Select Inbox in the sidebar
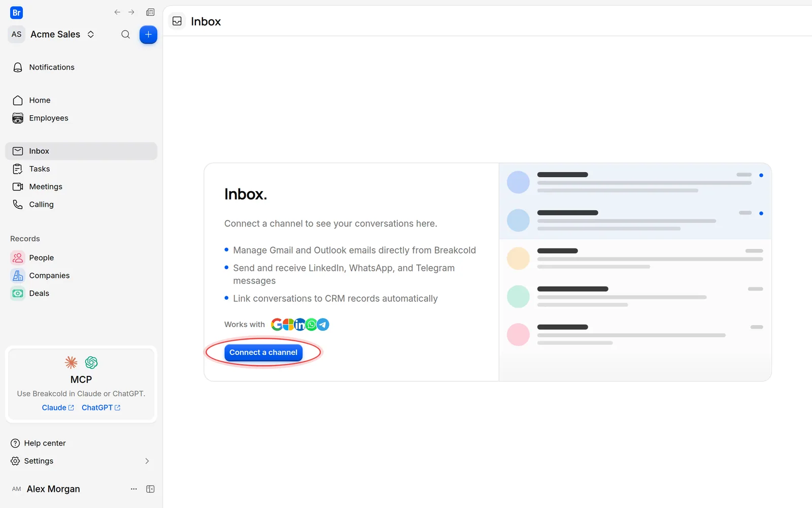This screenshot has width=812, height=508. point(81,151)
